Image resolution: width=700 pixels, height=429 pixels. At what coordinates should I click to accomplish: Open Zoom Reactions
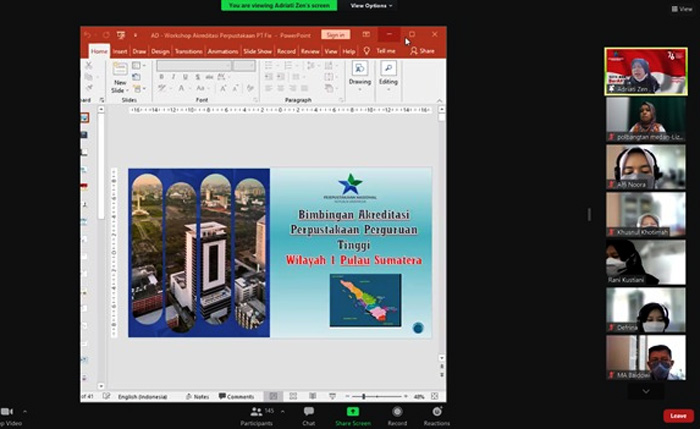[x=437, y=416]
